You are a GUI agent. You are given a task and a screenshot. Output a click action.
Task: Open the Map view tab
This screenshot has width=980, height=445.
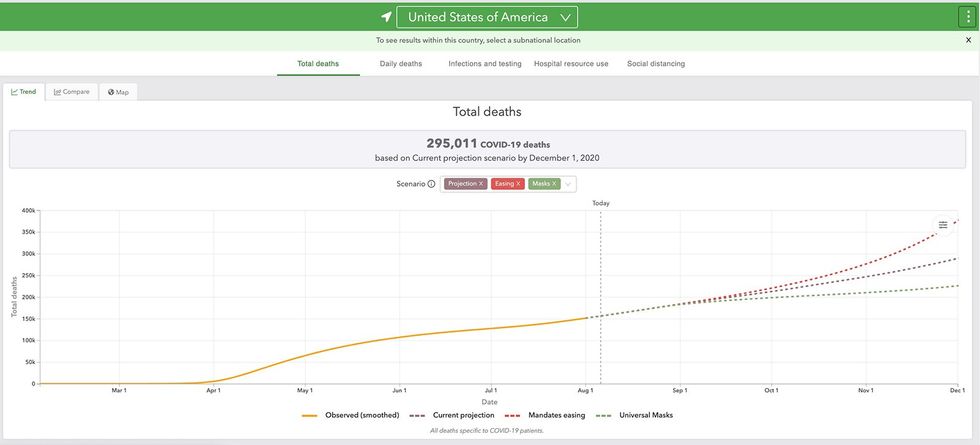118,92
